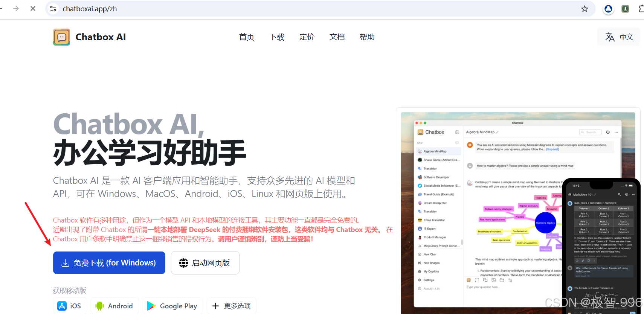
Task: Go forward with the browser arrow
Action: (x=16, y=8)
